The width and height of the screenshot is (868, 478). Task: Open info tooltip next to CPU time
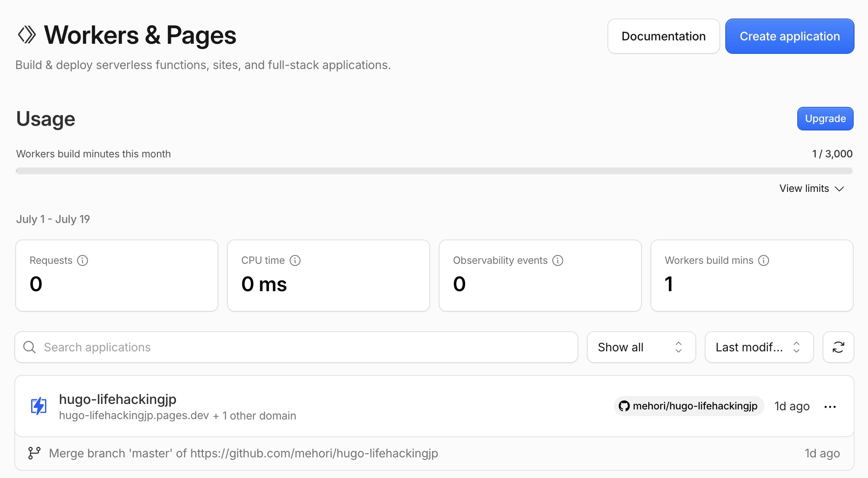(295, 260)
